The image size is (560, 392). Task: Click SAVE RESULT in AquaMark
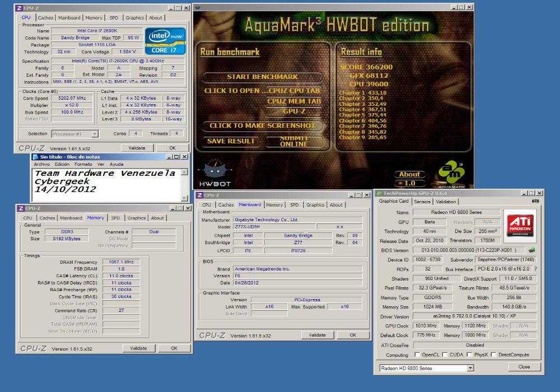click(x=231, y=141)
